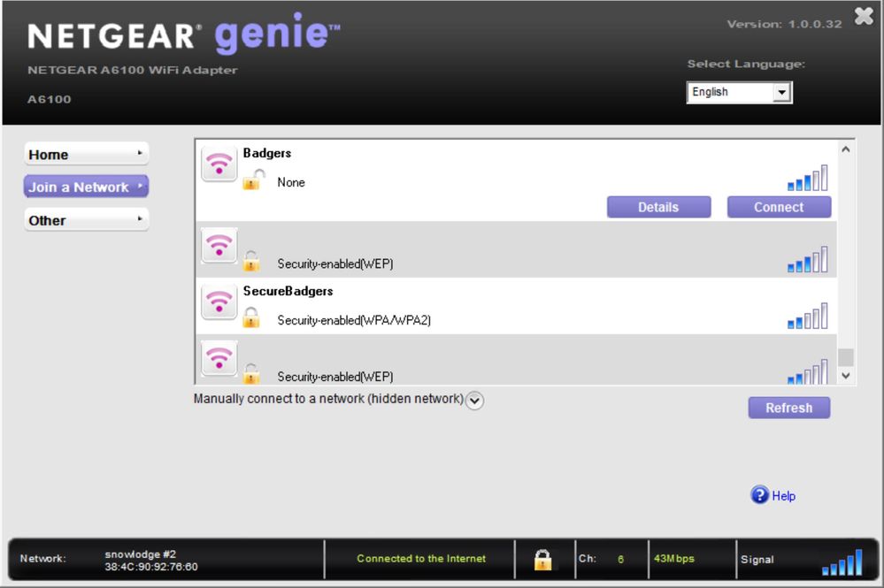Click the Details button for Badgers

click(658, 207)
